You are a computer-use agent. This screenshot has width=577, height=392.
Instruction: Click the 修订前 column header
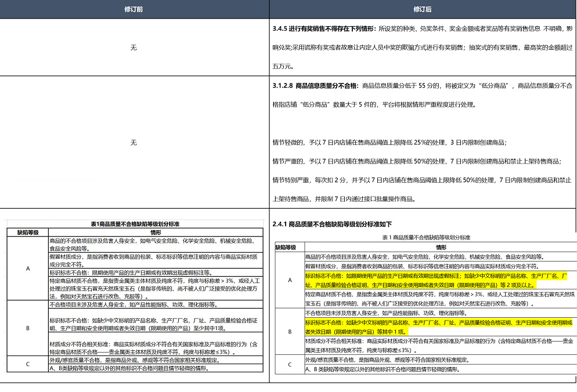134,9
